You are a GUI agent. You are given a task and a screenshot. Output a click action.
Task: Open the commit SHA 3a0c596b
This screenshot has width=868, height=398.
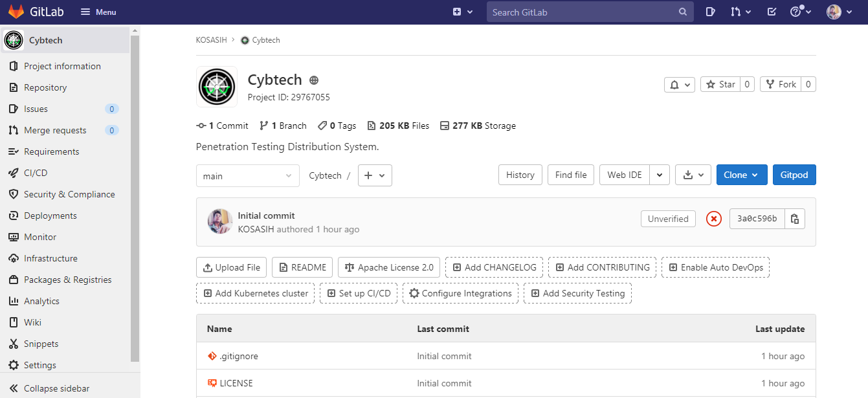(x=757, y=219)
